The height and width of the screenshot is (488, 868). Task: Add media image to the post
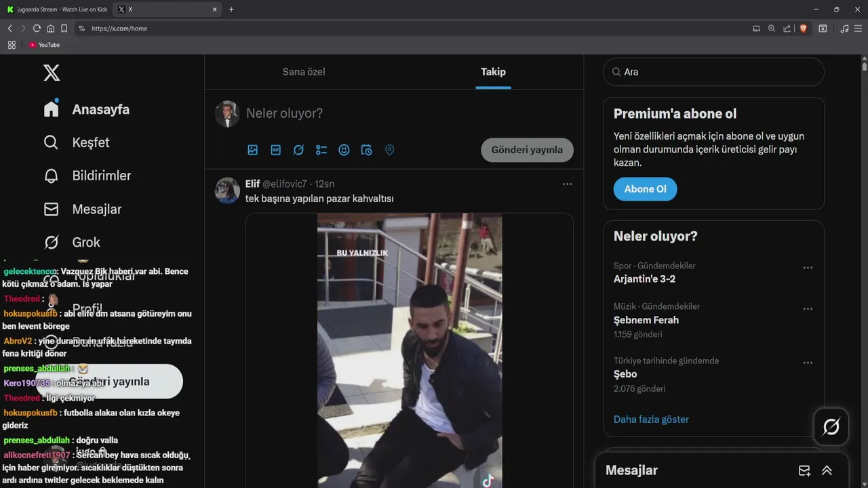(x=253, y=150)
